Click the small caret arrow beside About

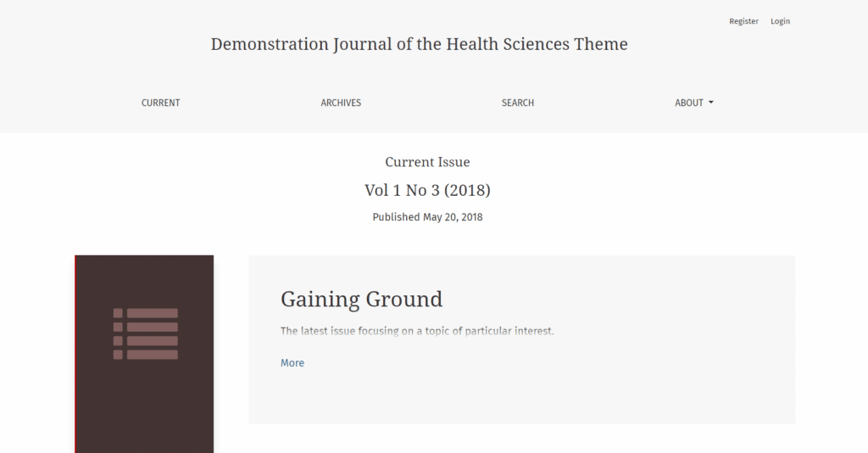point(711,103)
